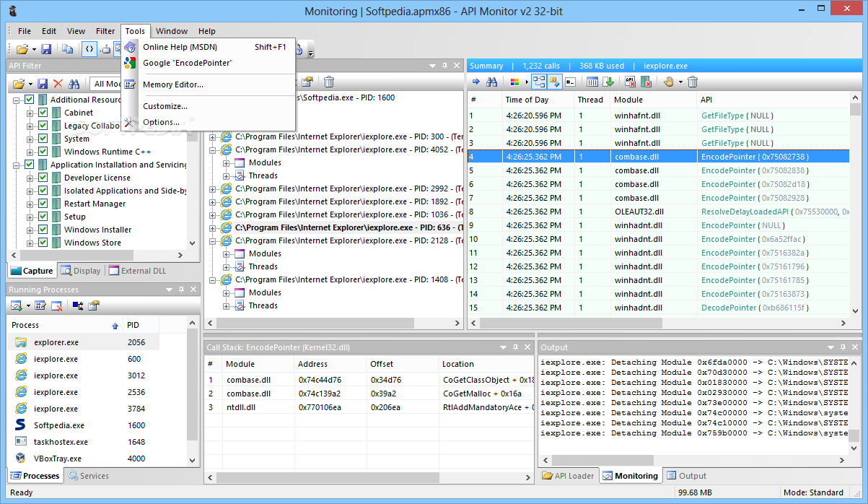The image size is (868, 504).
Task: Switch to the External DLL tab
Action: point(137,271)
